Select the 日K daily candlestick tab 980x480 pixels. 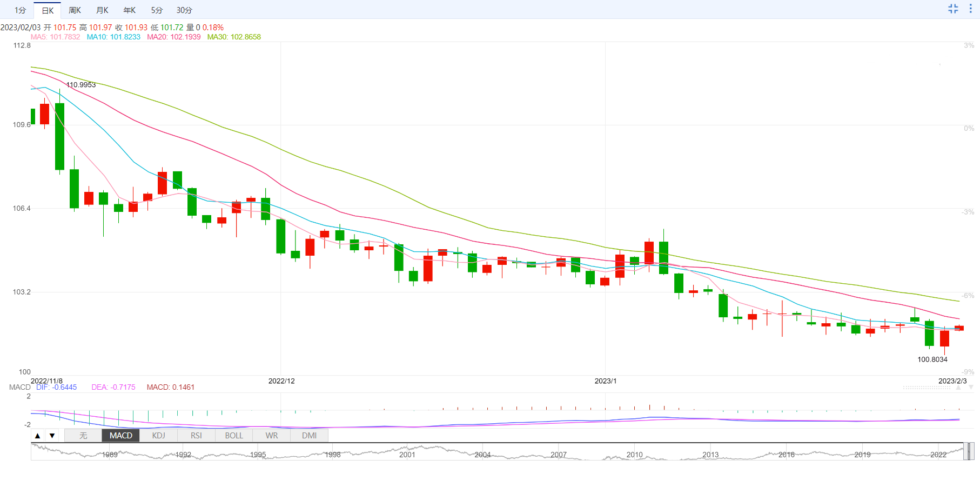48,10
